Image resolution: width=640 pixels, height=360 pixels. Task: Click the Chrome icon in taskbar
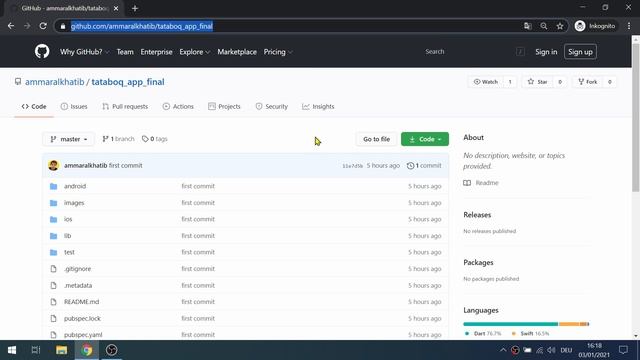point(87,350)
